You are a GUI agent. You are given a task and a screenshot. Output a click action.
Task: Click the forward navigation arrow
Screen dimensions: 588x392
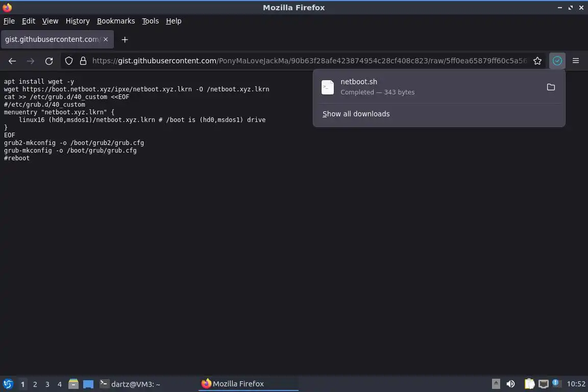coord(31,61)
